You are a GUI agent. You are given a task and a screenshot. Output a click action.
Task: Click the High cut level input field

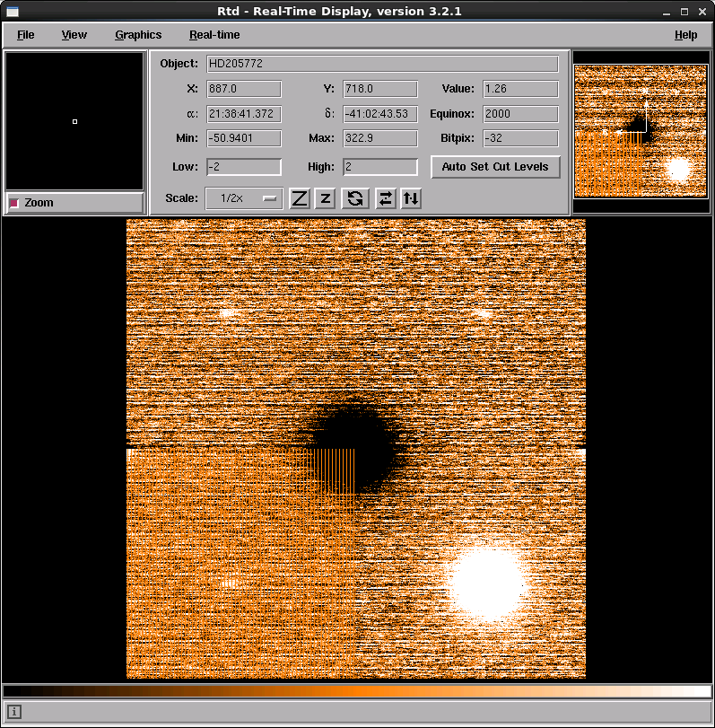coord(379,167)
